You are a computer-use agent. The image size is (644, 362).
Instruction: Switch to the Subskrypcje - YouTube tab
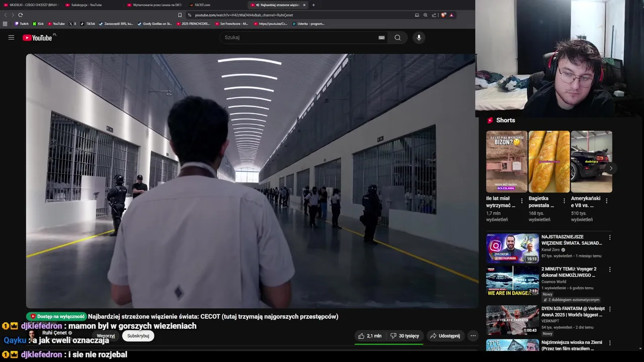(x=93, y=5)
